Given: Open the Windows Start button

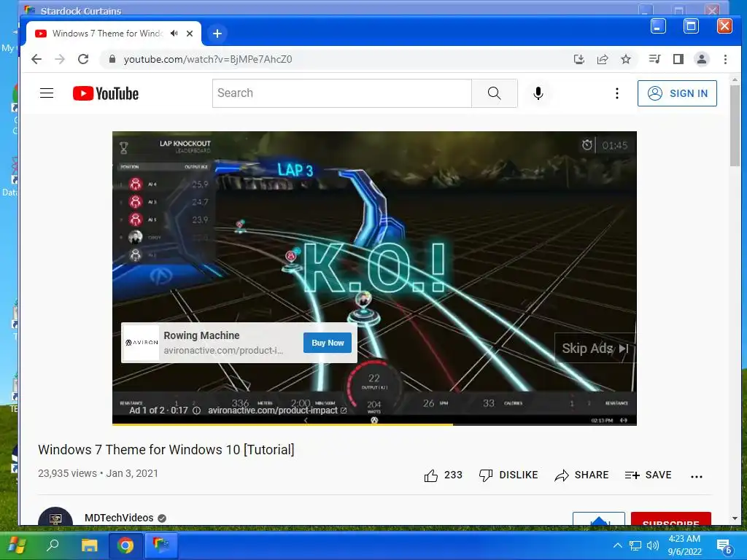Looking at the screenshot, I should point(17,545).
